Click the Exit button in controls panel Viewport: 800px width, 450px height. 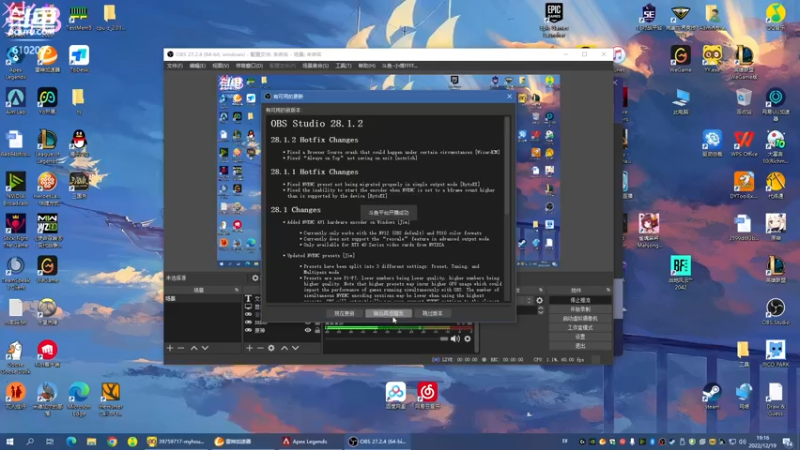(x=580, y=346)
